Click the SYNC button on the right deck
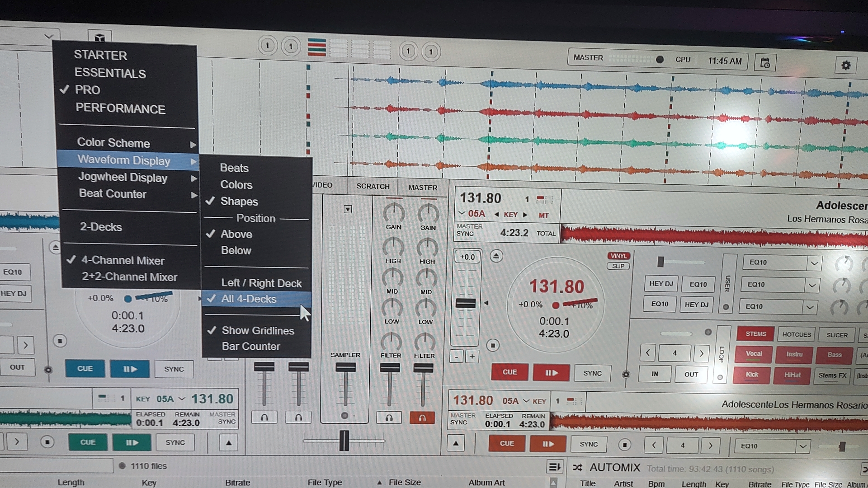This screenshot has width=868, height=488. click(592, 374)
